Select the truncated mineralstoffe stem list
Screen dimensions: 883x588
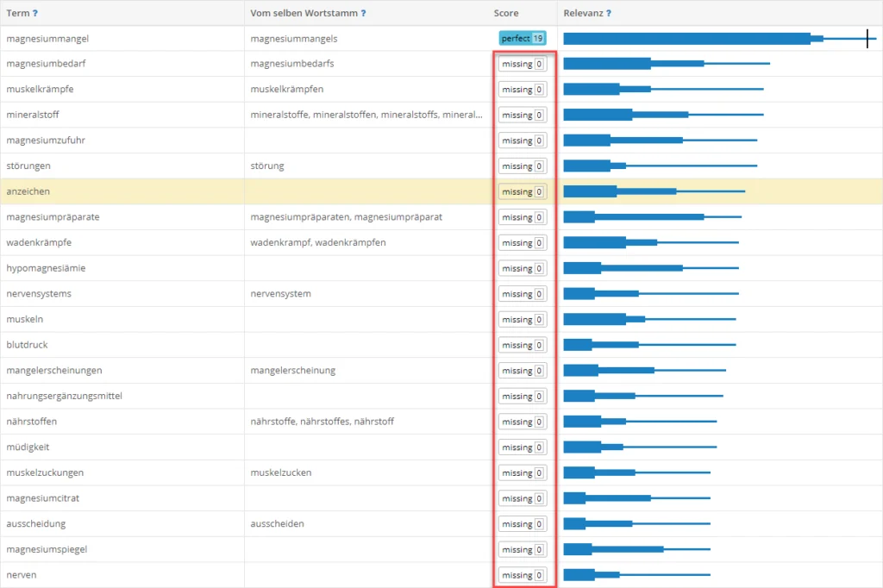(x=366, y=115)
